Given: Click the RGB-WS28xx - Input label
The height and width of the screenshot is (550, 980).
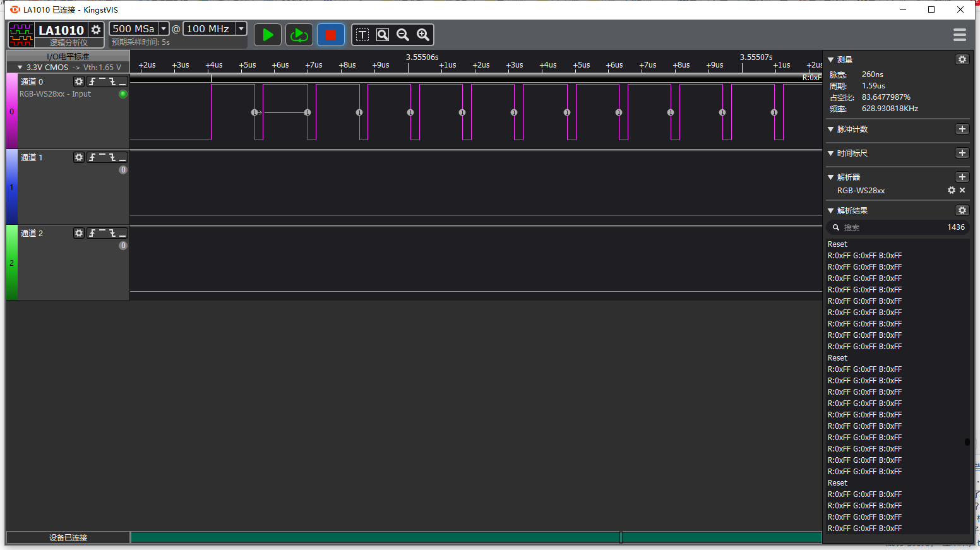Looking at the screenshot, I should point(55,94).
